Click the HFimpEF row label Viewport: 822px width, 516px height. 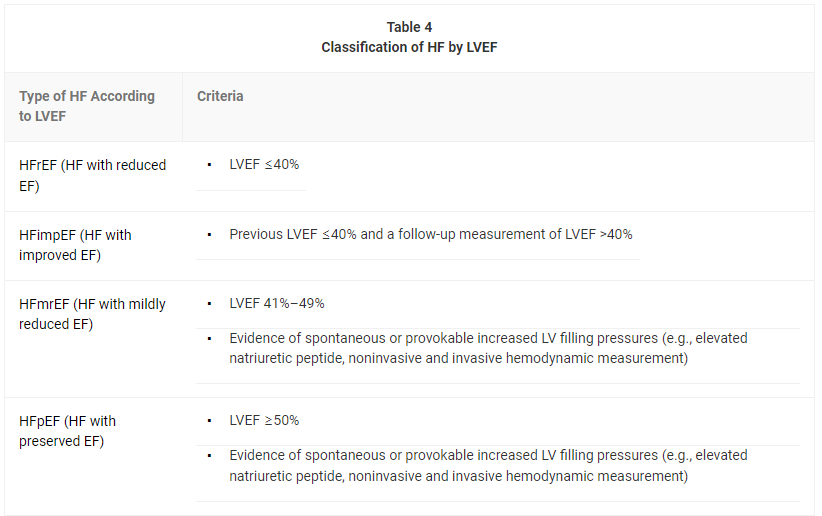[x=75, y=245]
